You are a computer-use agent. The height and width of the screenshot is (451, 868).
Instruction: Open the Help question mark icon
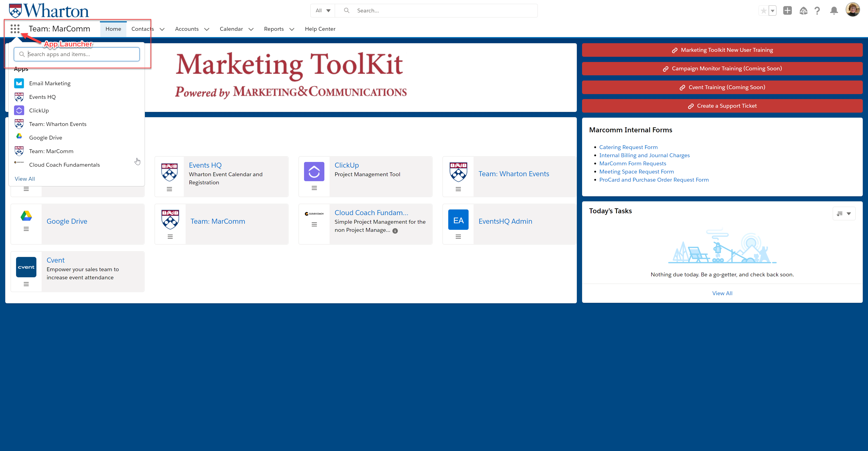pos(817,11)
